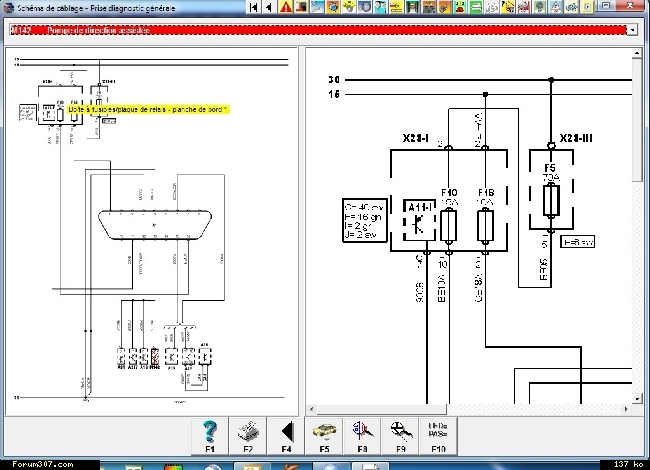Click the horizontal scrollbar left arrow
Image resolution: width=650 pixels, height=470 pixels.
[x=312, y=409]
